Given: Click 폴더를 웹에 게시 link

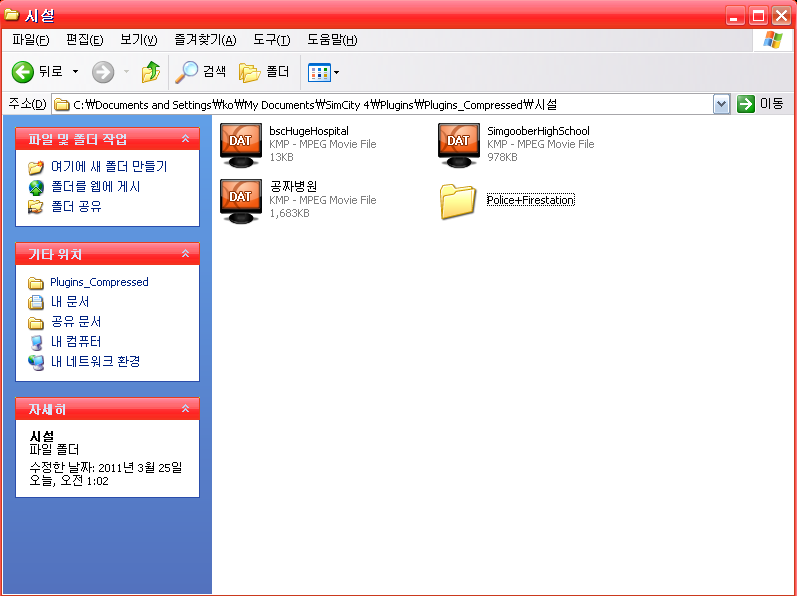Looking at the screenshot, I should coord(95,186).
